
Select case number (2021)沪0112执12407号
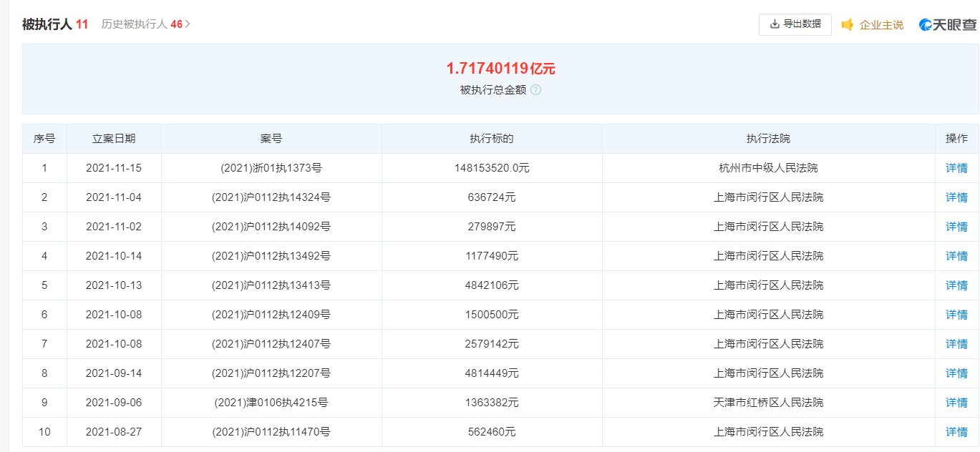(271, 344)
